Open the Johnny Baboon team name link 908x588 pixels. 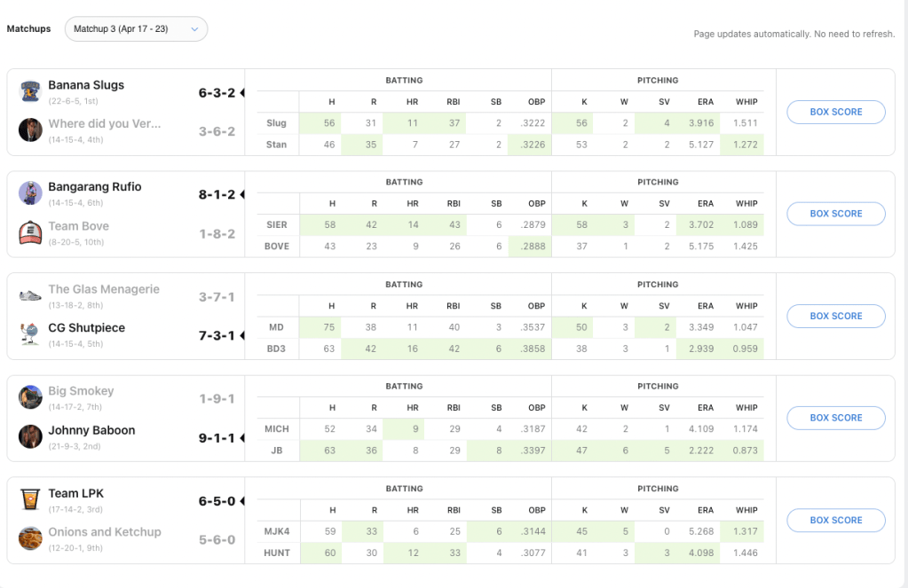click(x=91, y=430)
